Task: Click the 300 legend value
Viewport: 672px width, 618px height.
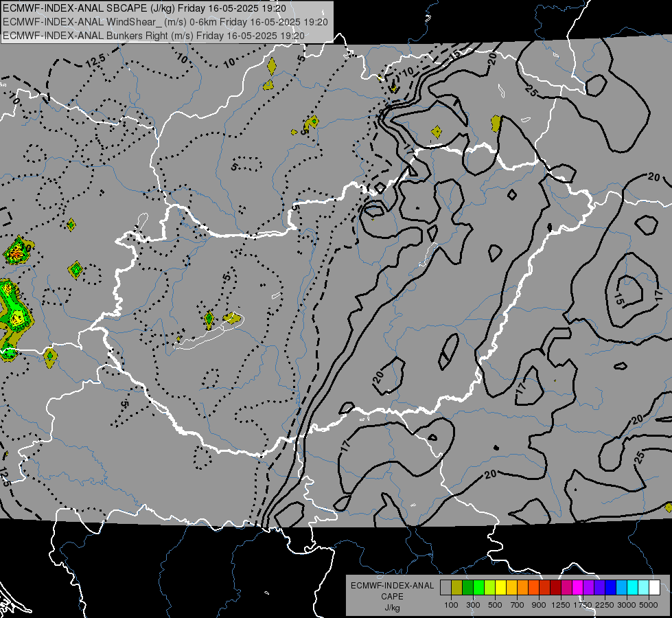Action: tap(473, 605)
